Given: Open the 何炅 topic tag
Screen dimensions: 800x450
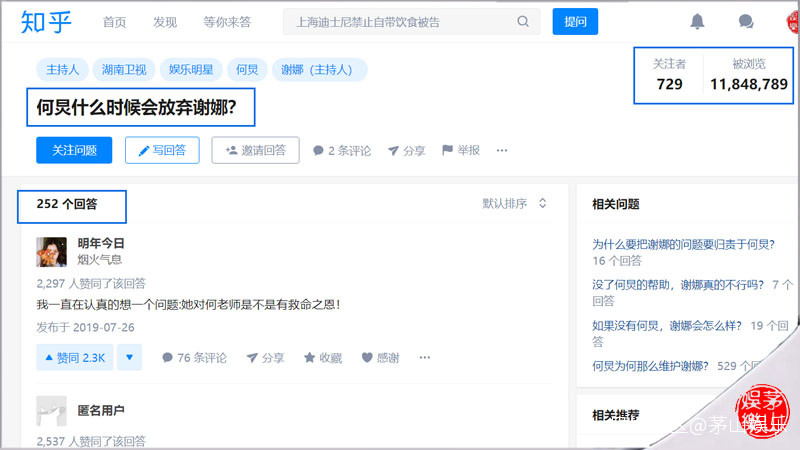Looking at the screenshot, I should point(247,69).
